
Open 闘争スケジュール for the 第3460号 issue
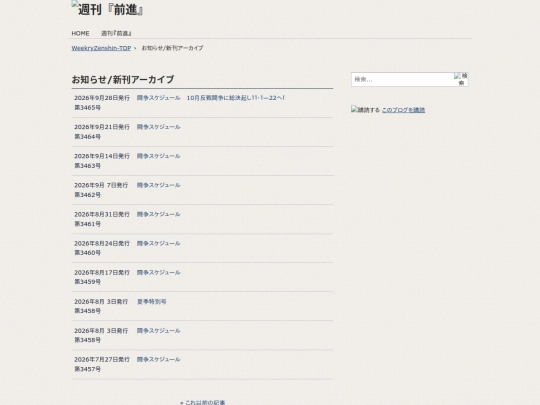(x=158, y=243)
